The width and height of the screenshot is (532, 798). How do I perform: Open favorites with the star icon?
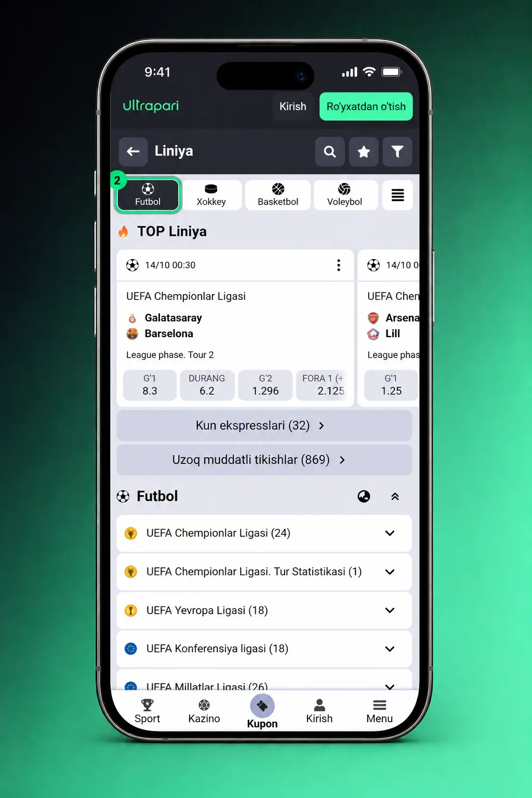[x=364, y=151]
